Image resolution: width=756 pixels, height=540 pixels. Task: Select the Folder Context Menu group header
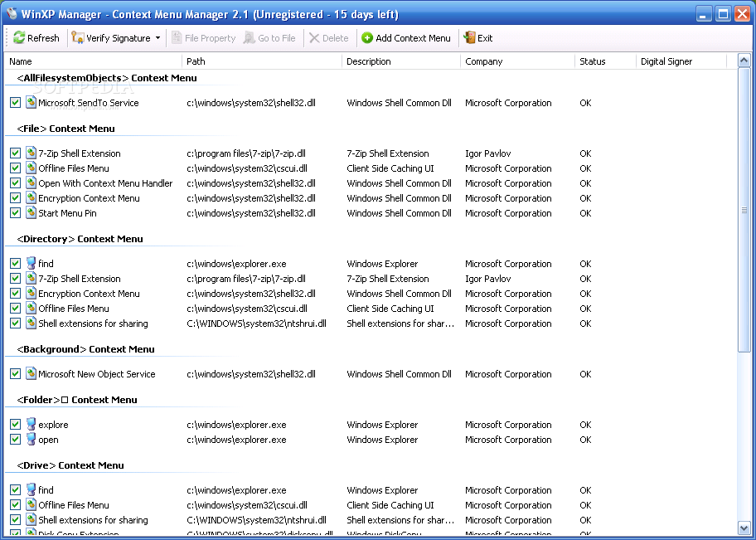click(x=76, y=400)
